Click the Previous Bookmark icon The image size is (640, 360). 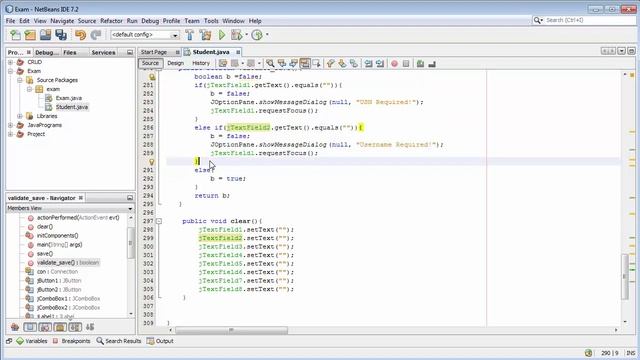point(331,63)
